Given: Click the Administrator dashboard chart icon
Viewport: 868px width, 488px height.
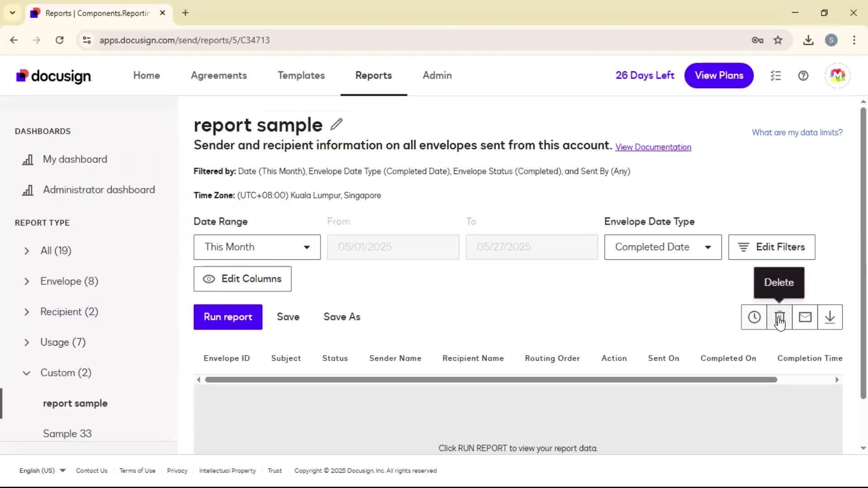Looking at the screenshot, I should [28, 190].
